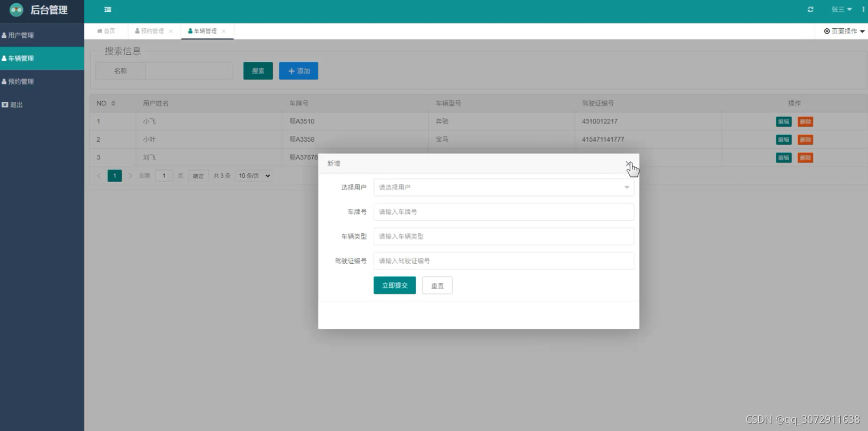Viewport: 868px width, 431px height.
Task: Edit the row for 小飞
Action: click(783, 121)
